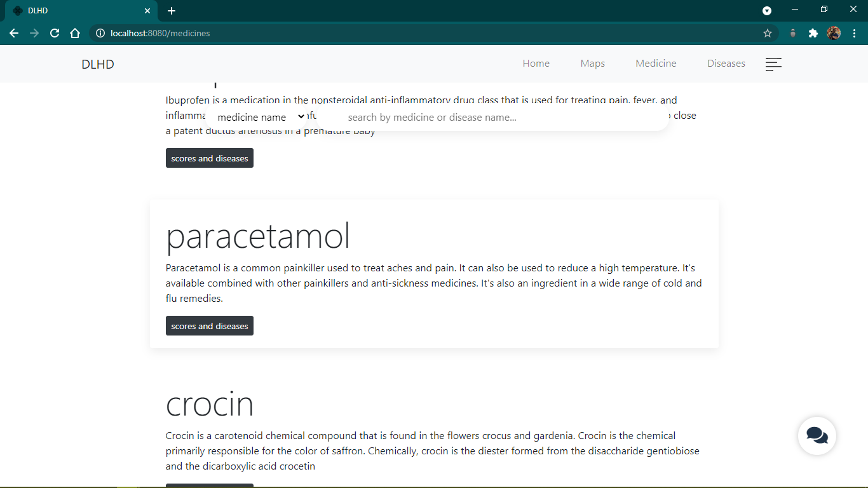Minimize the browser window
Screen dimensions: 868x488
coord(795,10)
